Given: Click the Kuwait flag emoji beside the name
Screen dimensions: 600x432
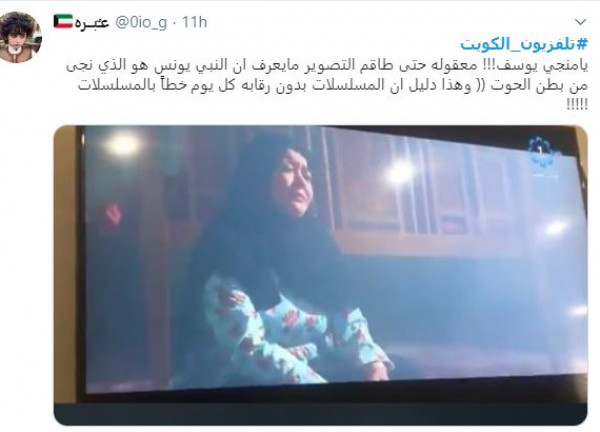Looking at the screenshot, I should coord(63,21).
